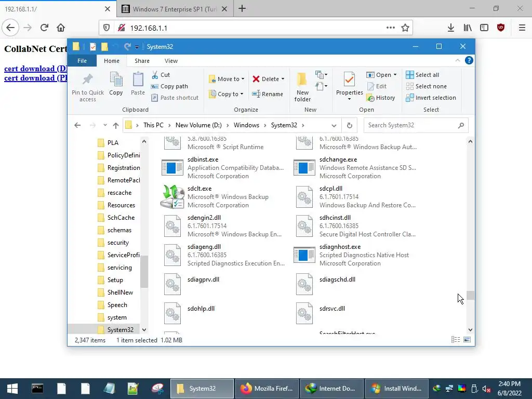Screen dimensions: 532x399
Task: Open Explorer Help question mark icon
Action: [x=469, y=60]
